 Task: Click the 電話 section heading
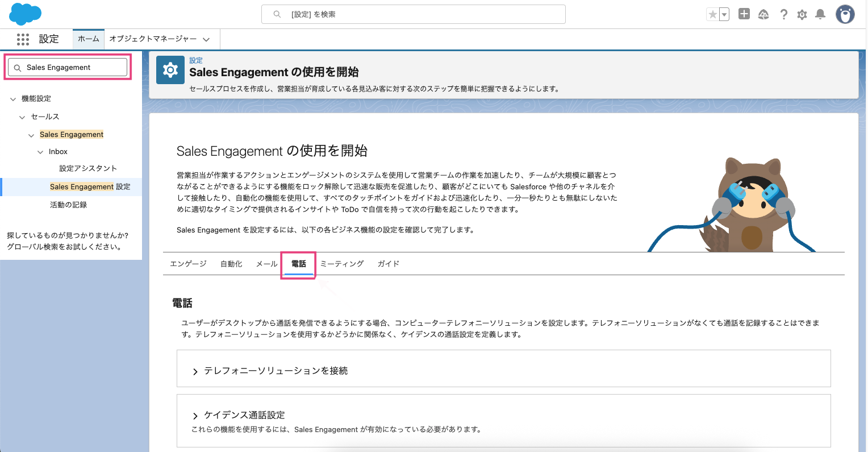point(182,303)
